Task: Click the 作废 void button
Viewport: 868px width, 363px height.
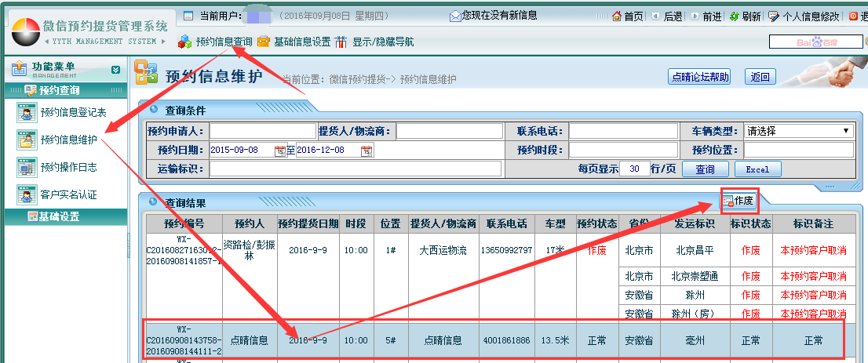Action: [x=739, y=201]
